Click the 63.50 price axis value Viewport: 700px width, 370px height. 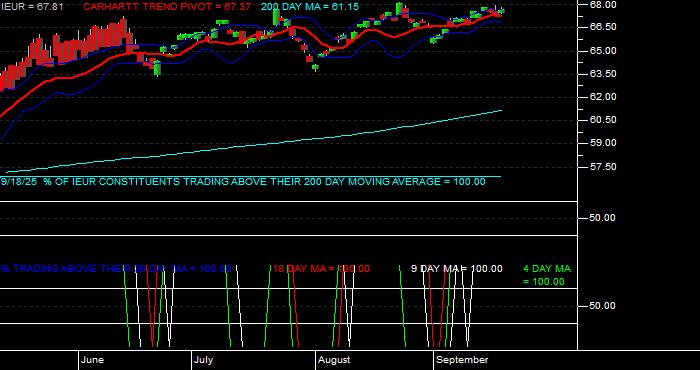pyautogui.click(x=603, y=74)
